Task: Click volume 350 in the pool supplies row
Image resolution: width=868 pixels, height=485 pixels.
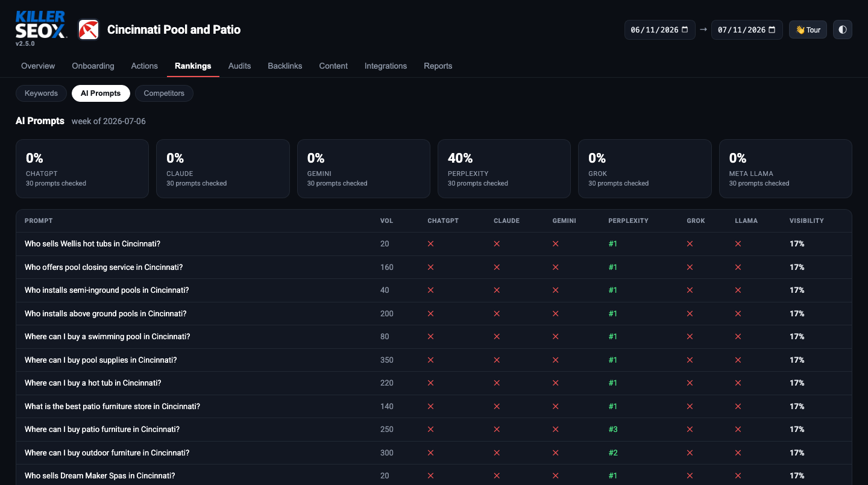Action: click(x=387, y=360)
